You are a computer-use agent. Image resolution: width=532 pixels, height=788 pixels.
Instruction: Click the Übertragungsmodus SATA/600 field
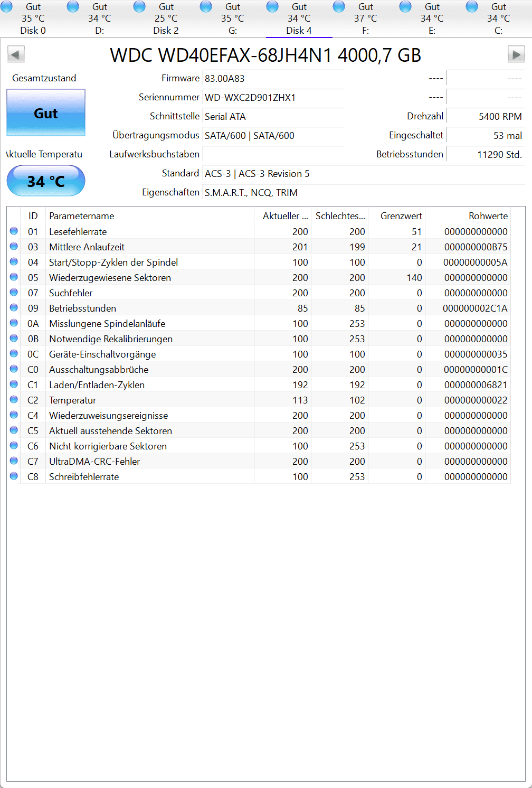273,135
